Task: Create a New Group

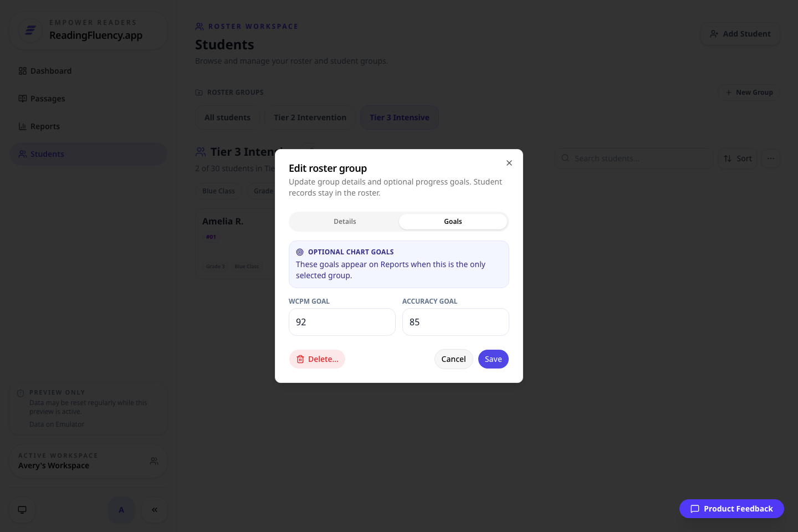Action: pyautogui.click(x=749, y=93)
